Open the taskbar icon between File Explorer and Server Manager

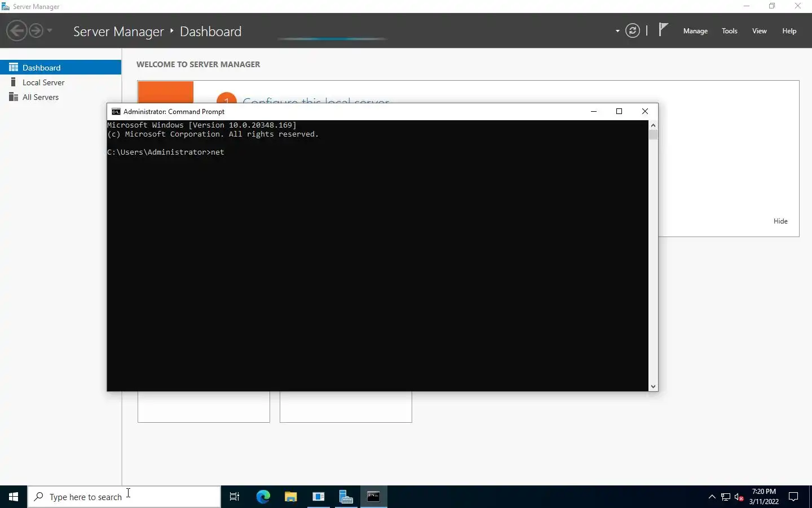point(319,497)
